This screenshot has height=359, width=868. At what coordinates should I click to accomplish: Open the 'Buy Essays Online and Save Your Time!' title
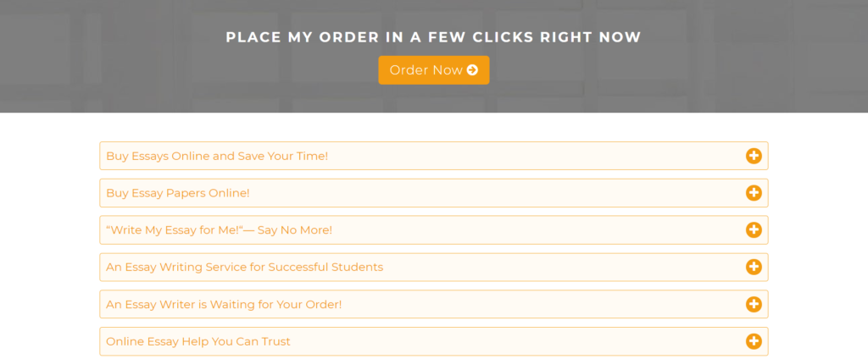[217, 156]
